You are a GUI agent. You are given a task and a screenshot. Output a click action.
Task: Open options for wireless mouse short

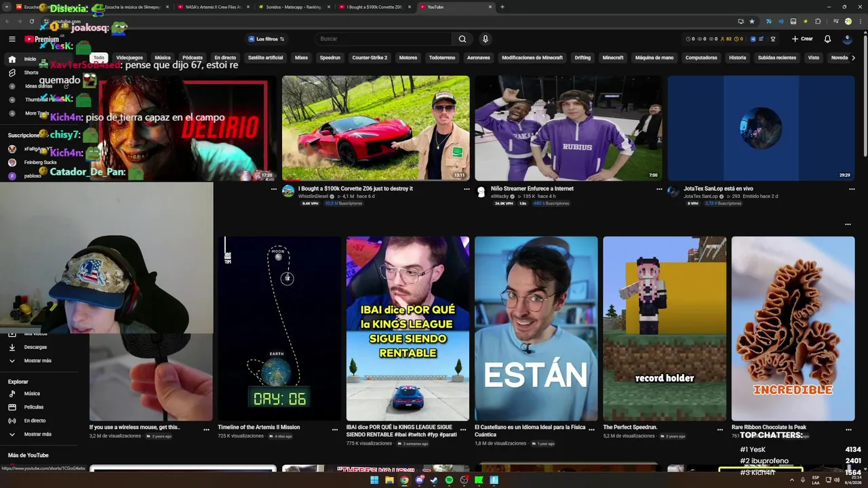point(206,429)
